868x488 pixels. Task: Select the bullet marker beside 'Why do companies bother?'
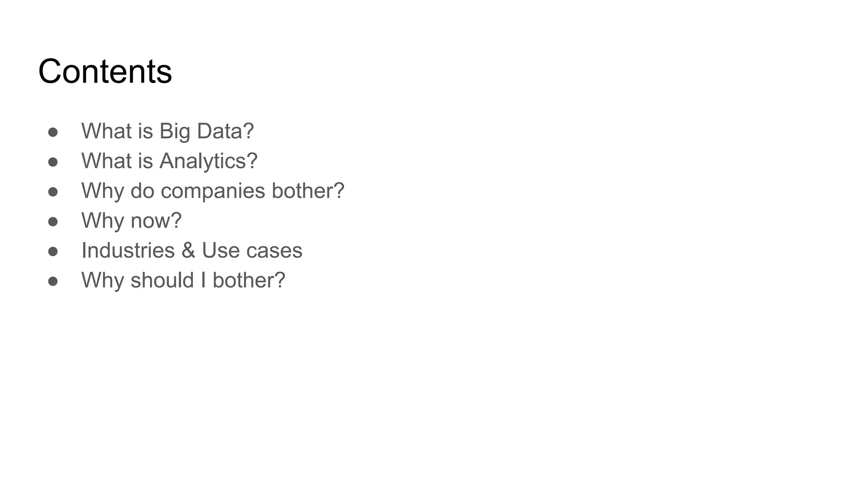(x=53, y=192)
